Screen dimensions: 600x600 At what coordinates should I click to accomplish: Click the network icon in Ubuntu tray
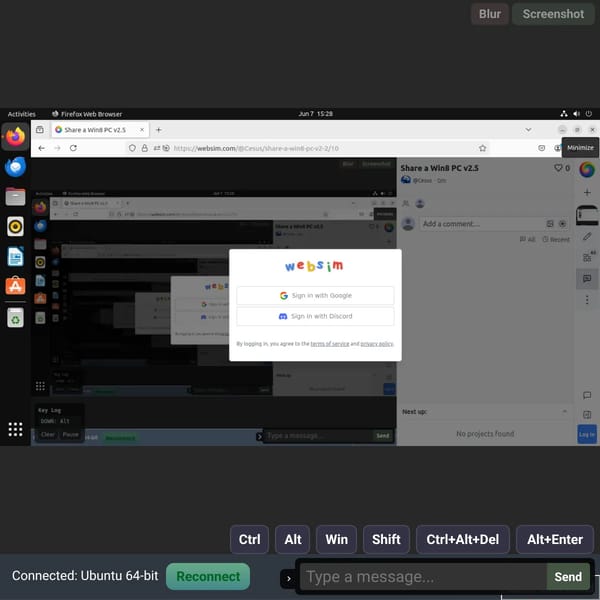pos(564,114)
